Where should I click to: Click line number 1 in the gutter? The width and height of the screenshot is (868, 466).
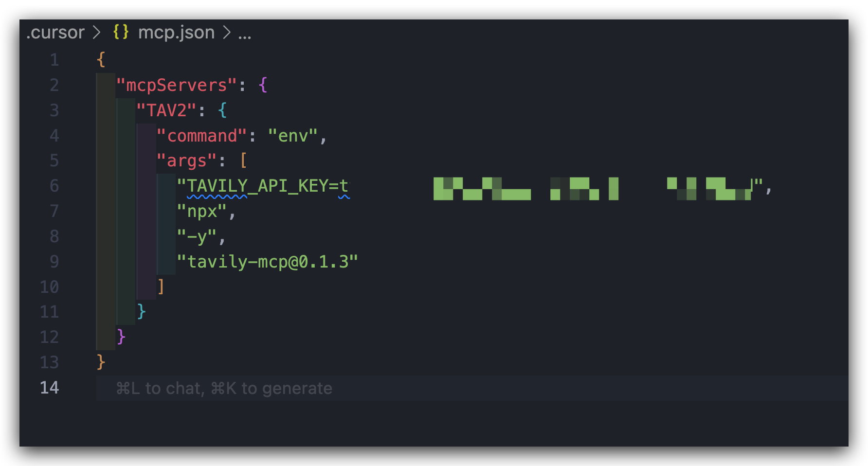54,60
